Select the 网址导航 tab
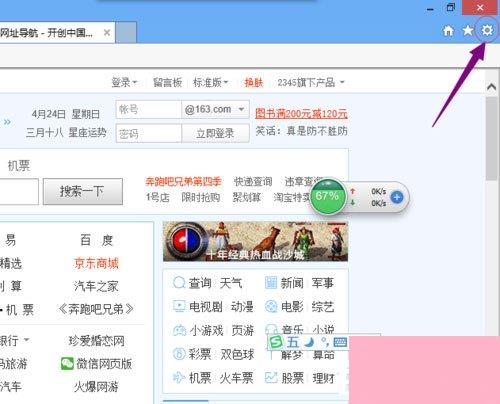This screenshot has height=404, width=500. point(57,33)
